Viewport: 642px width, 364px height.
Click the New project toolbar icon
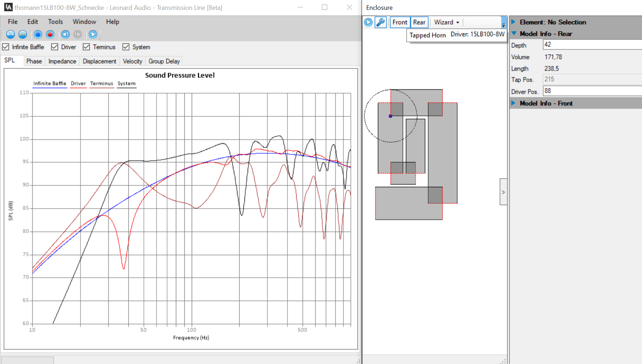click(11, 34)
